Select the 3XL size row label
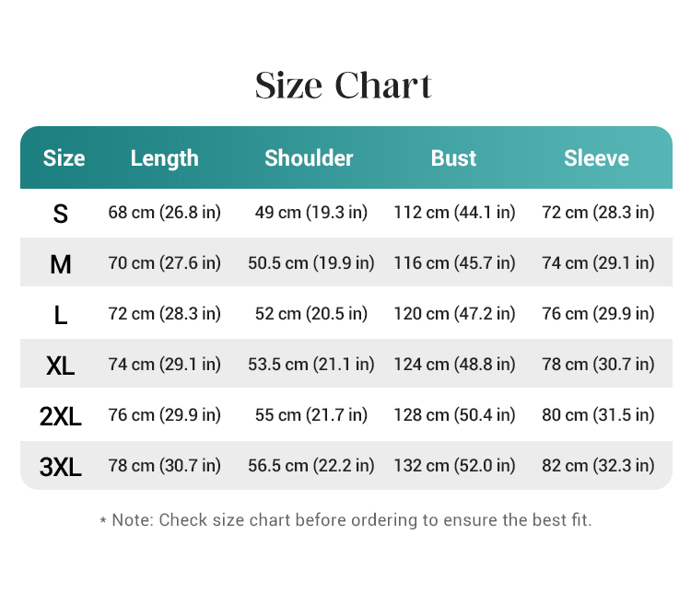The height and width of the screenshot is (616, 691). pos(61,467)
